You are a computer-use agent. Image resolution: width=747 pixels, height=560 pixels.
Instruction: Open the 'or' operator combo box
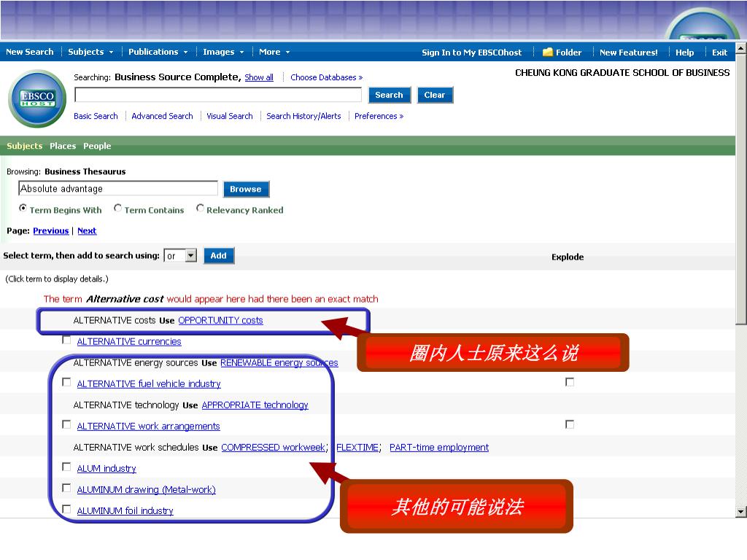click(x=180, y=256)
